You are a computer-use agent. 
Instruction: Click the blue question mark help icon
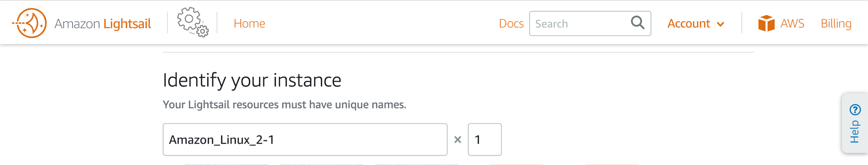(855, 109)
